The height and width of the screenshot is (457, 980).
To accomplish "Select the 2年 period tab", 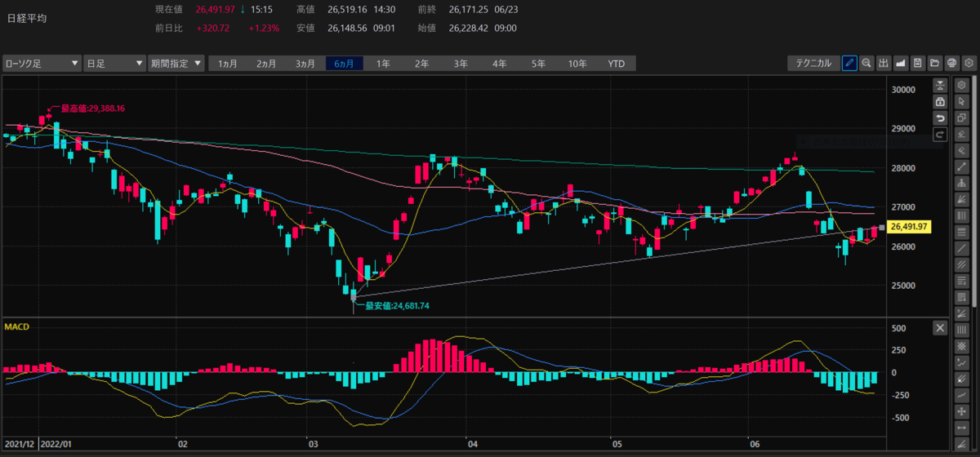I will pos(421,63).
